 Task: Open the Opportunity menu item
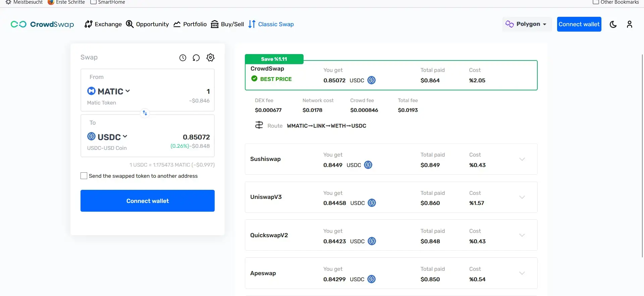click(148, 24)
